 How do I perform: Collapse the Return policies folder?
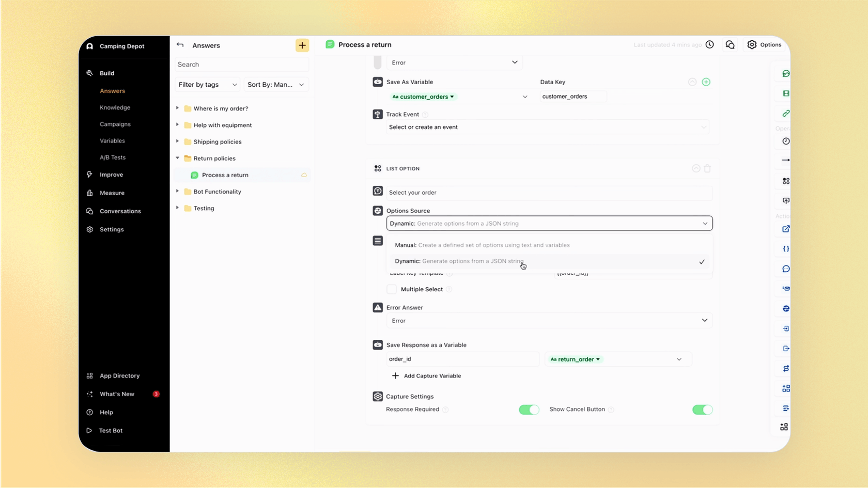[x=178, y=158]
